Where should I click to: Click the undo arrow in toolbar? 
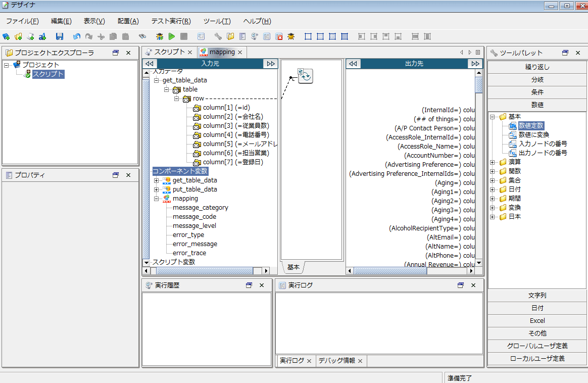tap(76, 36)
